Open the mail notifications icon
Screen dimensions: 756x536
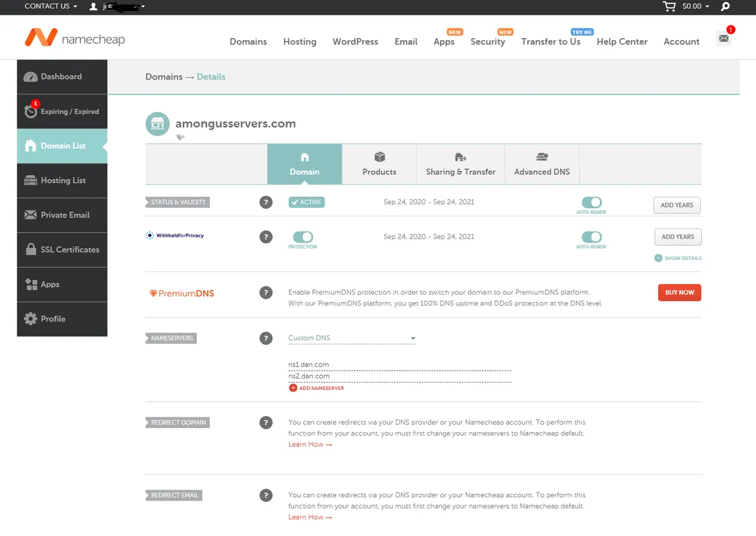click(x=724, y=39)
